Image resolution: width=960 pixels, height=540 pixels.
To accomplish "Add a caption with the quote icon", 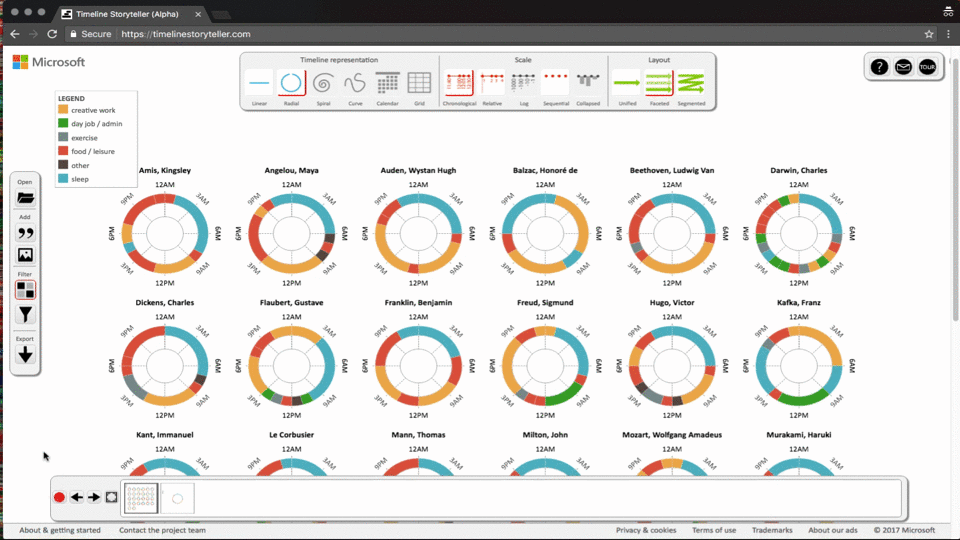I will [x=25, y=233].
